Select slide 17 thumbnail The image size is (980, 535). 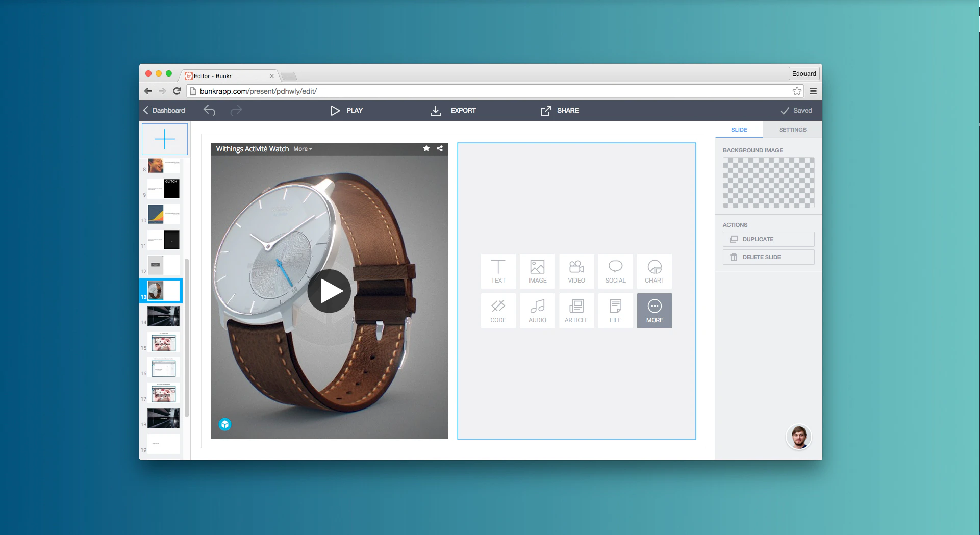[163, 393]
